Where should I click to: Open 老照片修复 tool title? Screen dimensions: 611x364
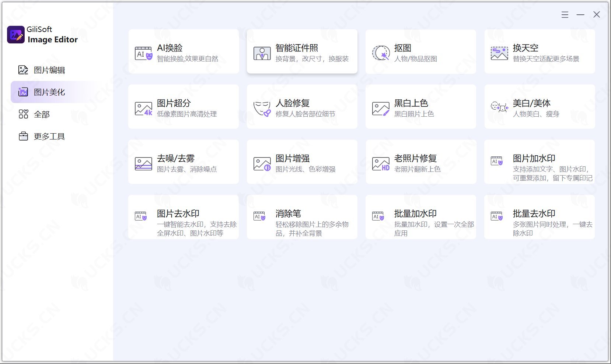(415, 158)
